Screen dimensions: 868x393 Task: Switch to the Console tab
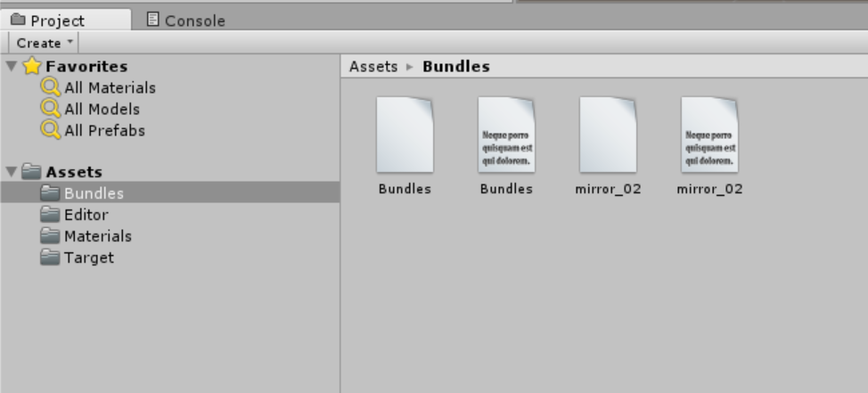pyautogui.click(x=185, y=20)
